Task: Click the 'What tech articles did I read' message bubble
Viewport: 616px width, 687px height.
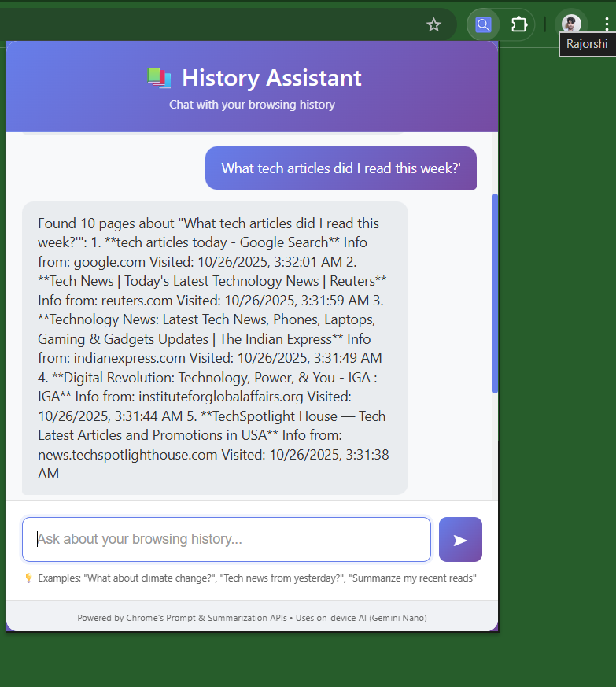Action: (x=341, y=168)
